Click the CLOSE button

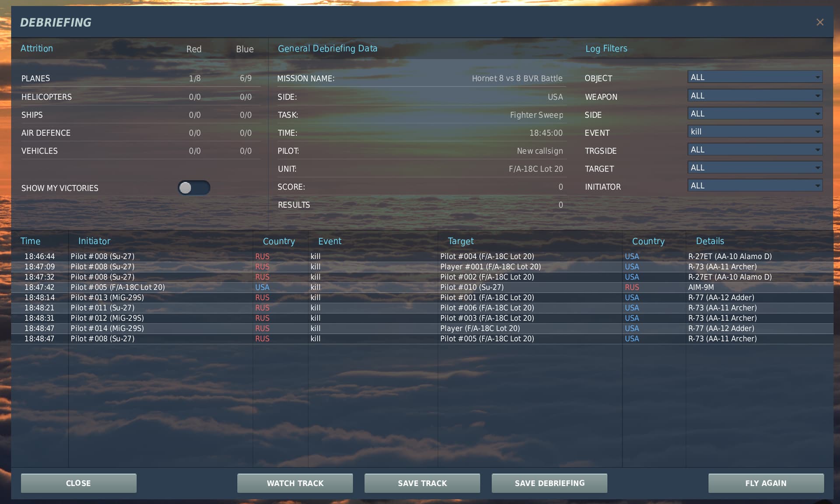pyautogui.click(x=79, y=483)
